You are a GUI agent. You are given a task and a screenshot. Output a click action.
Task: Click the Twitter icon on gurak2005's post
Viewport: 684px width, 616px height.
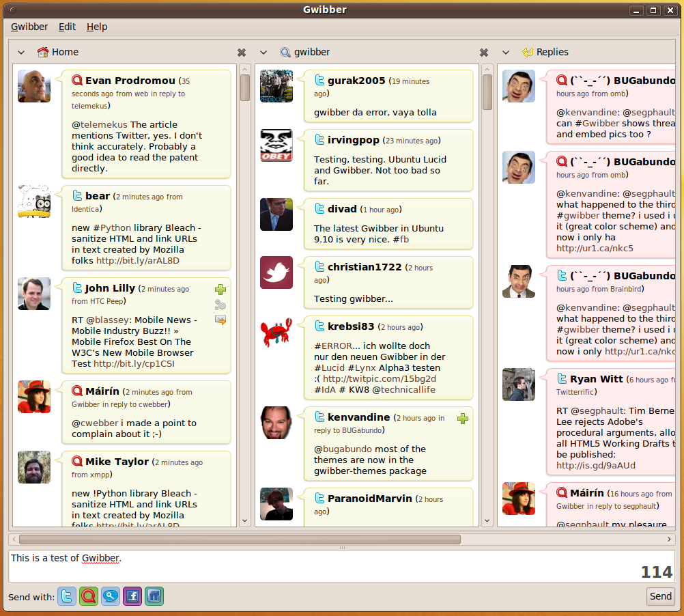319,80
